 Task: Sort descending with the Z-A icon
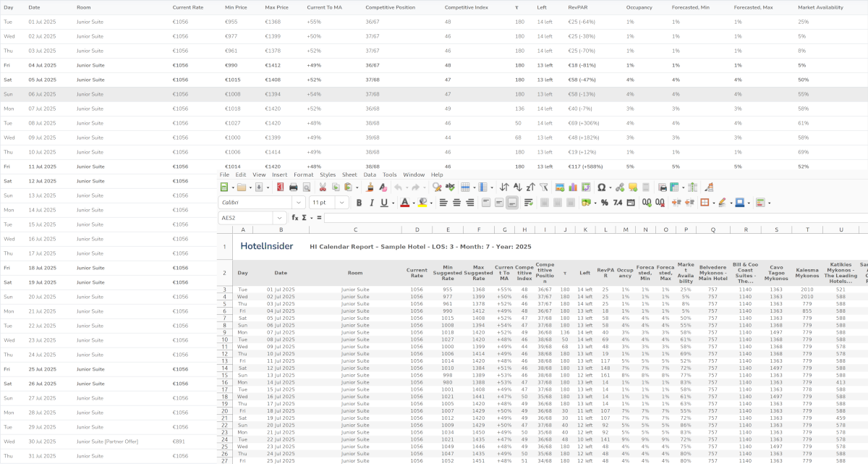click(531, 187)
